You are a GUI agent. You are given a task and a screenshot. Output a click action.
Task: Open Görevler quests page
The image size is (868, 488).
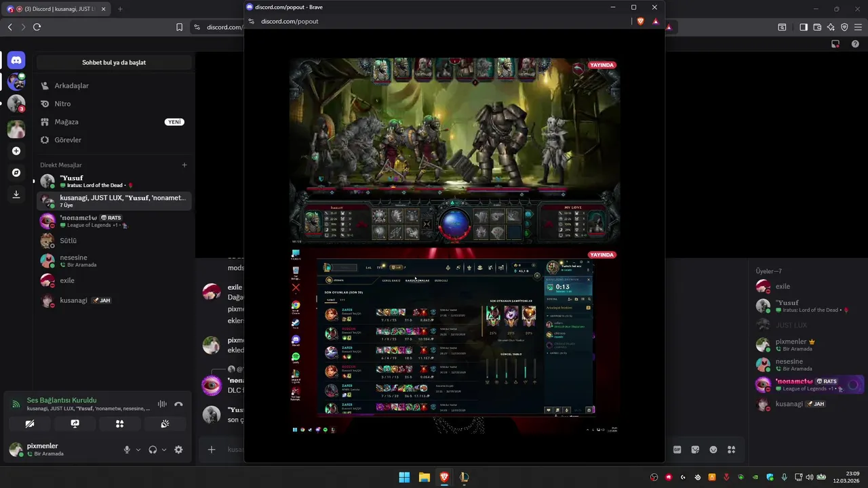click(115, 140)
